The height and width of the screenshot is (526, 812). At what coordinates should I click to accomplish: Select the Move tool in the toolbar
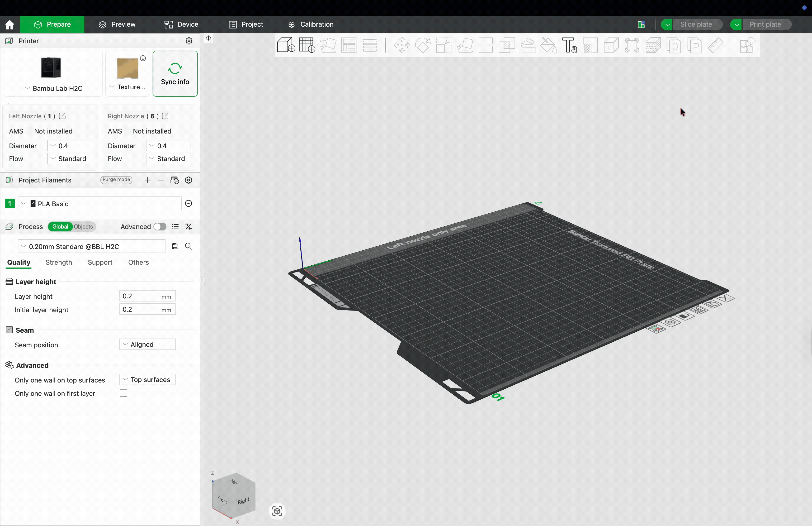[402, 45]
